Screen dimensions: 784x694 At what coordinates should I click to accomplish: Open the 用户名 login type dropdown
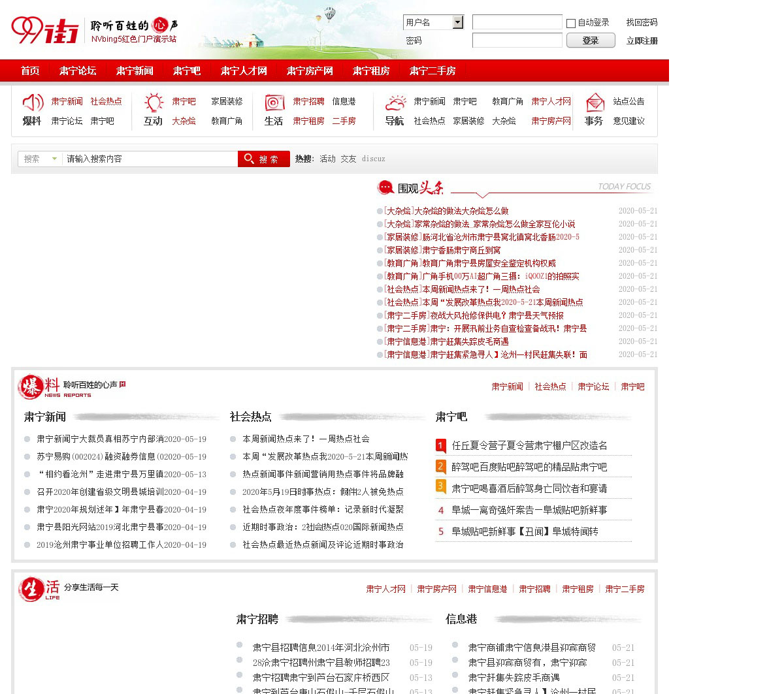coord(457,22)
